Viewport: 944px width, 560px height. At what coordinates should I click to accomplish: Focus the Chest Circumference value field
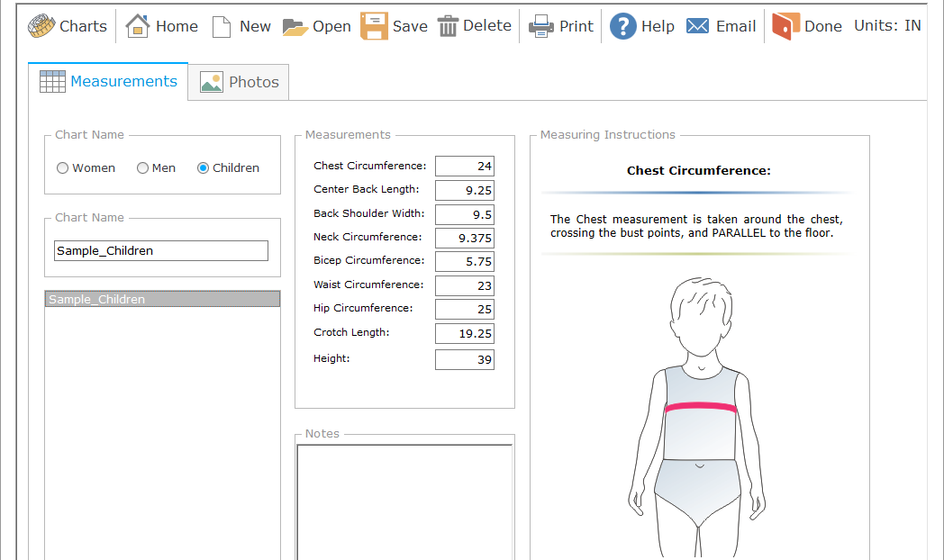(464, 167)
